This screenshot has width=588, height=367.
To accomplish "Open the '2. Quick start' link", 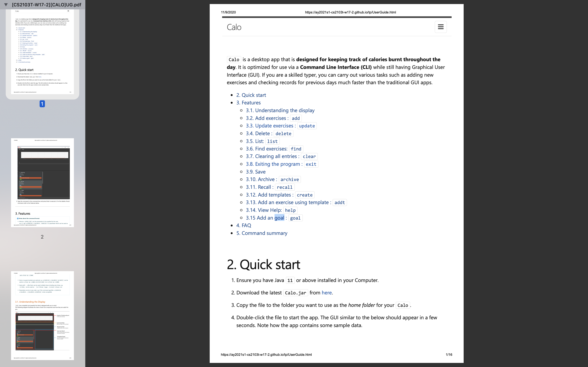I will pyautogui.click(x=251, y=95).
